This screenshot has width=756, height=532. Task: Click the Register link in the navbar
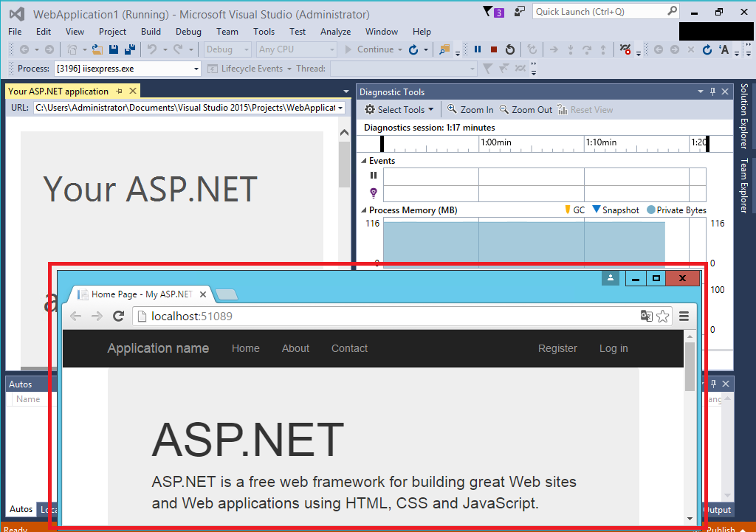point(557,348)
